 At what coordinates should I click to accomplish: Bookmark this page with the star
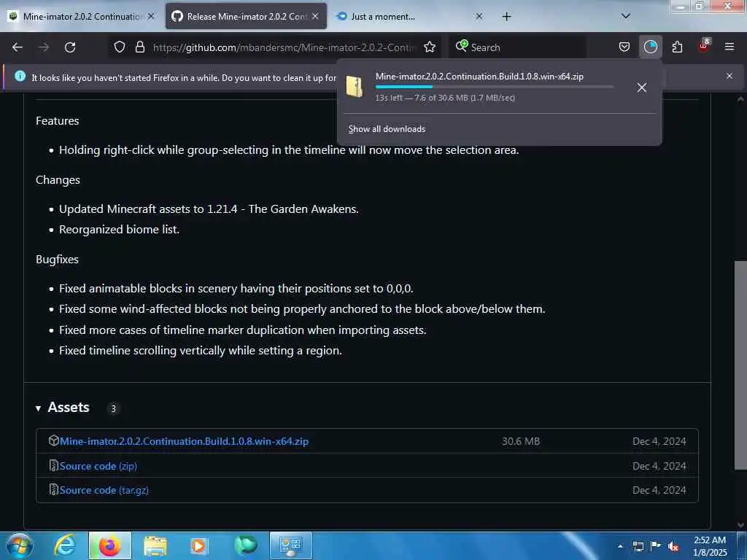pyautogui.click(x=430, y=47)
